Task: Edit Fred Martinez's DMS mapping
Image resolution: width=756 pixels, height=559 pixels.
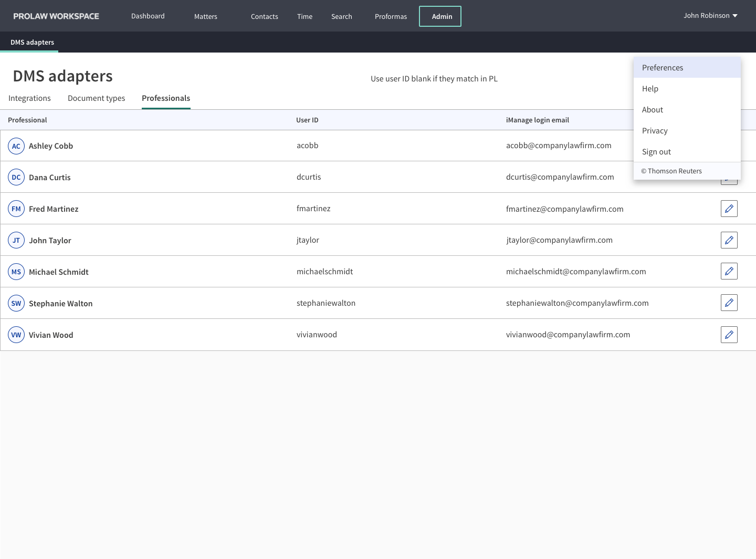Action: click(x=729, y=209)
